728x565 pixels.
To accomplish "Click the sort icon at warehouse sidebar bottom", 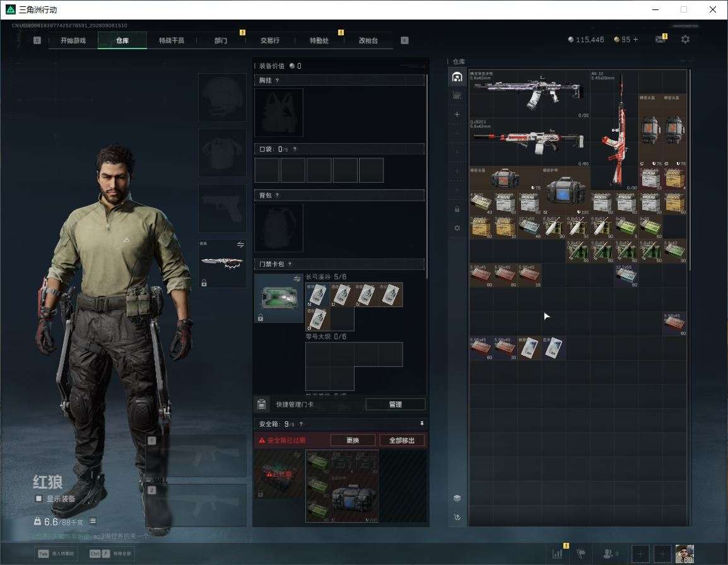I will point(457,516).
